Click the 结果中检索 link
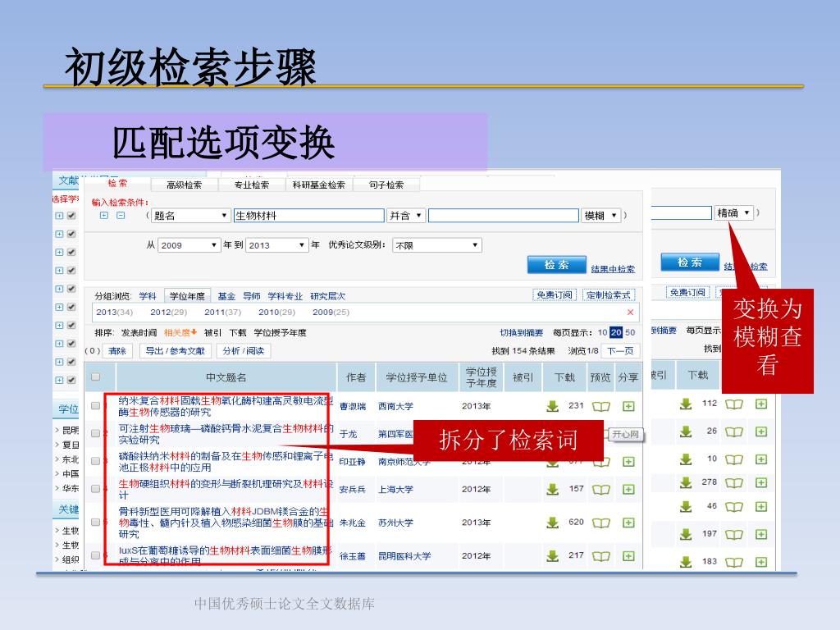The height and width of the screenshot is (630, 840). click(x=613, y=269)
